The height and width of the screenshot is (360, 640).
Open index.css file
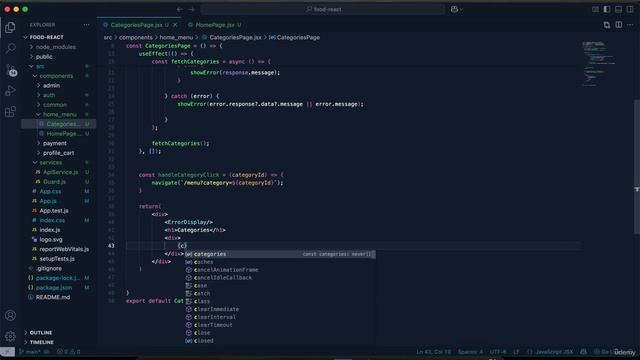(x=52, y=220)
